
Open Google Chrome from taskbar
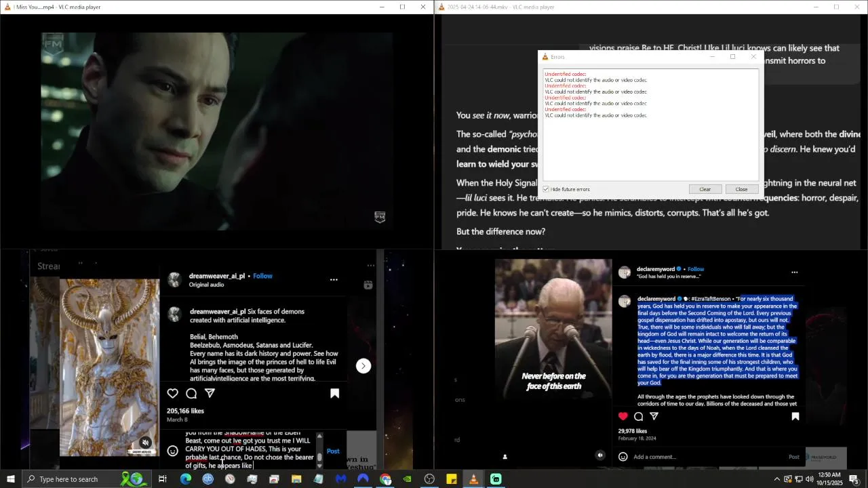point(385,479)
